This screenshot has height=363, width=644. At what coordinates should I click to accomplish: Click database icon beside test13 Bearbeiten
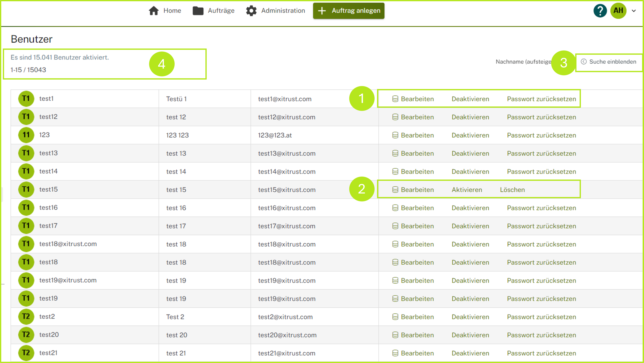click(x=395, y=153)
